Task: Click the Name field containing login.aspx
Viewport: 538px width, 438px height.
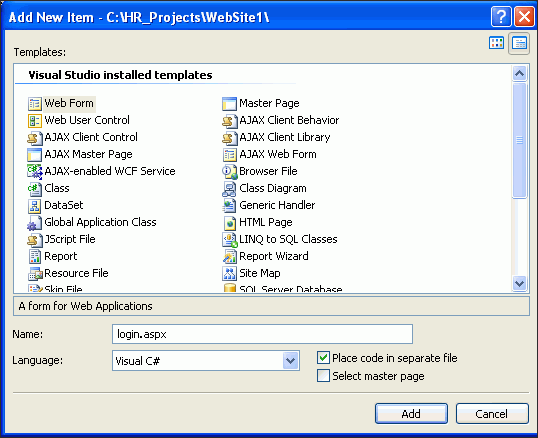Action: tap(262, 334)
